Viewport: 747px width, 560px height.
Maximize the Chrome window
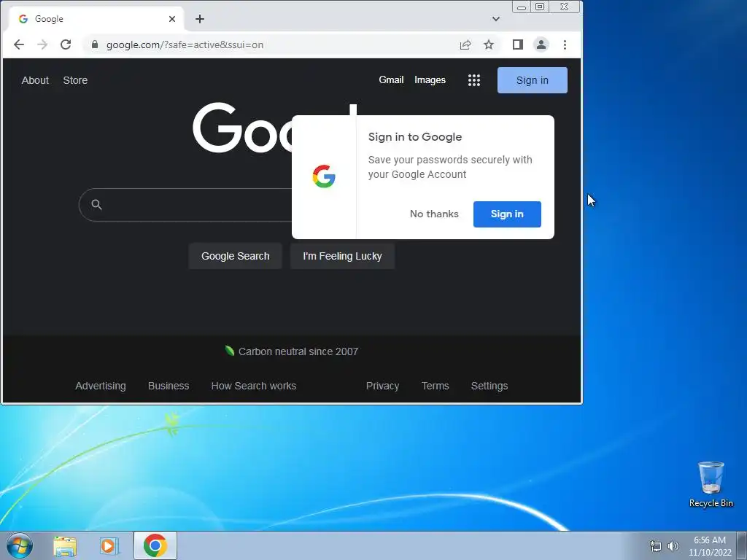click(x=540, y=7)
